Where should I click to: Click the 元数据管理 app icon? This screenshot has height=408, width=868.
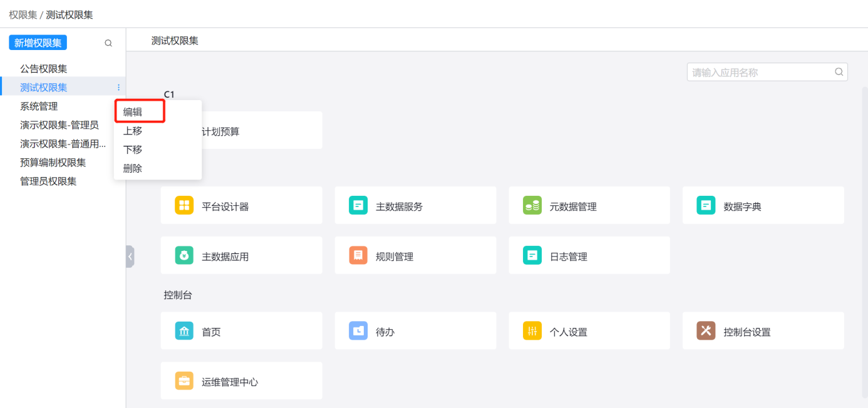(x=532, y=206)
